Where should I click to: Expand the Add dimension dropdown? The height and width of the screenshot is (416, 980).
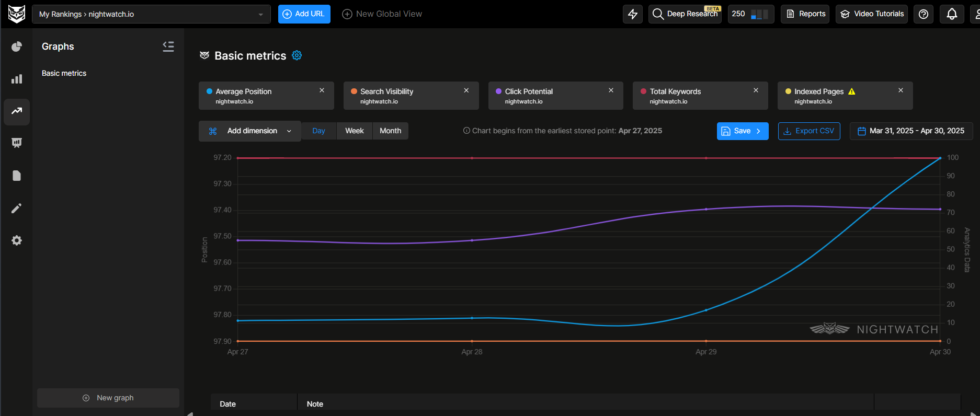click(250, 131)
